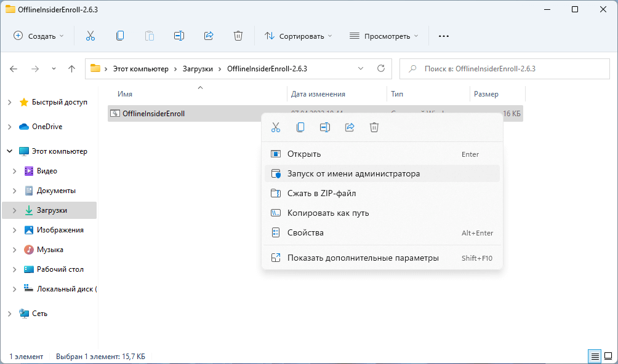Open Свойства from the context menu
This screenshot has height=364, width=618.
[x=382, y=232]
